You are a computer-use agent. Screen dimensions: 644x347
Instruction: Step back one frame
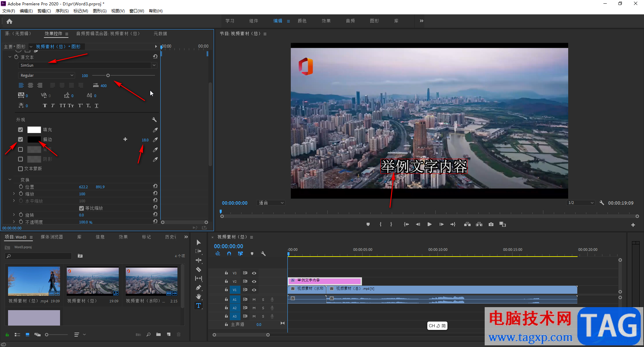pos(418,224)
